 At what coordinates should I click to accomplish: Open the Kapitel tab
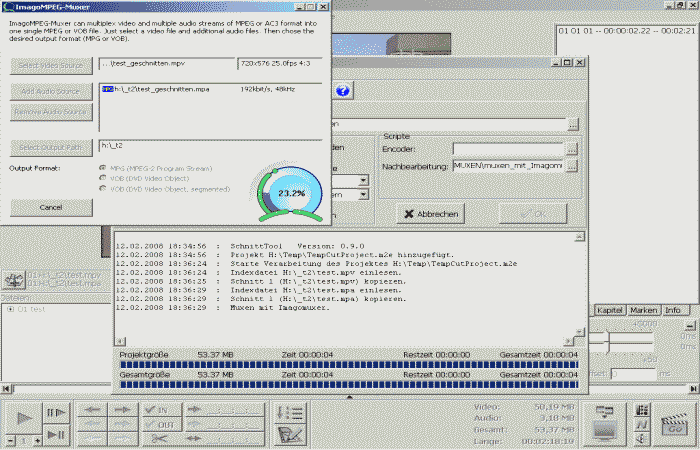pyautogui.click(x=610, y=310)
